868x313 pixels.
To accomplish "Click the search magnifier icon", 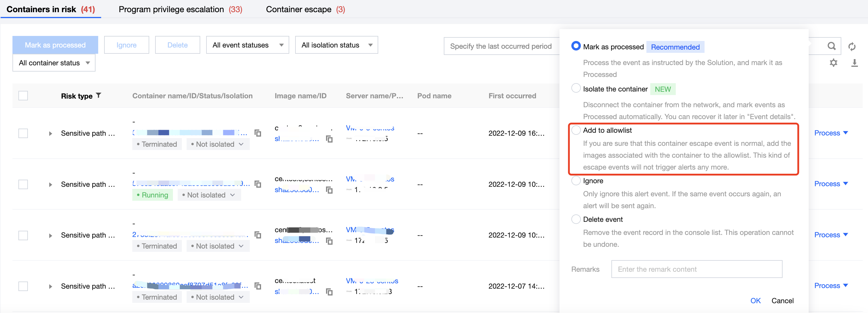I will click(831, 46).
